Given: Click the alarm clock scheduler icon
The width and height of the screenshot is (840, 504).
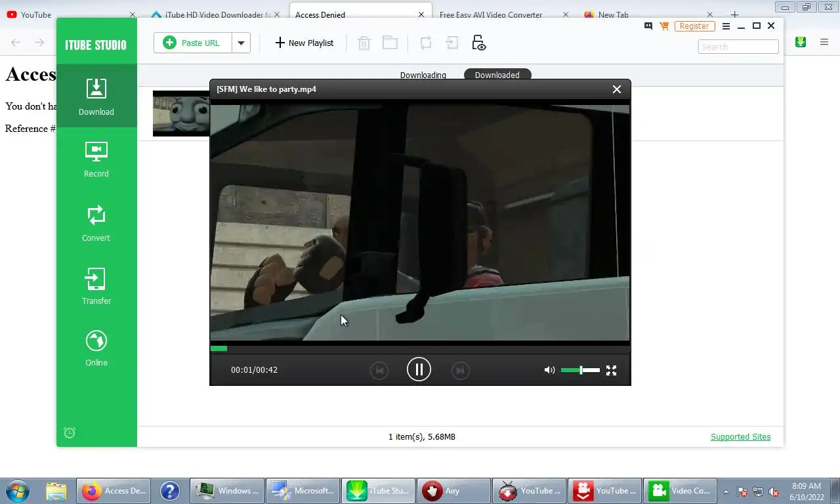Looking at the screenshot, I should [x=70, y=432].
